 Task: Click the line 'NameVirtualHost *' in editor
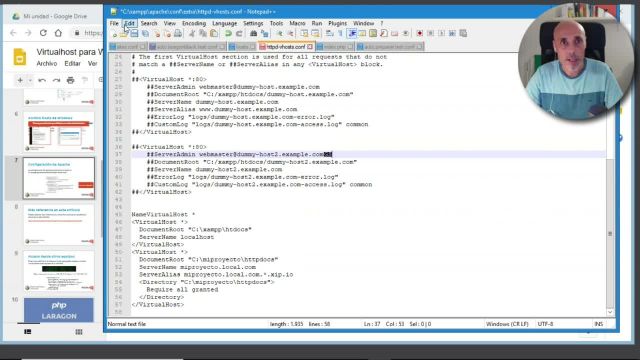point(163,215)
